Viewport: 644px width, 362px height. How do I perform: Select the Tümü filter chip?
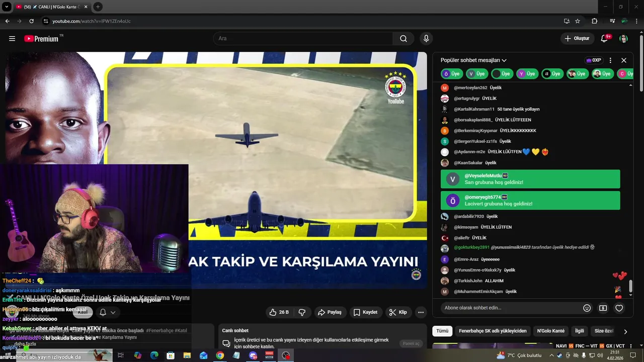tap(442, 331)
